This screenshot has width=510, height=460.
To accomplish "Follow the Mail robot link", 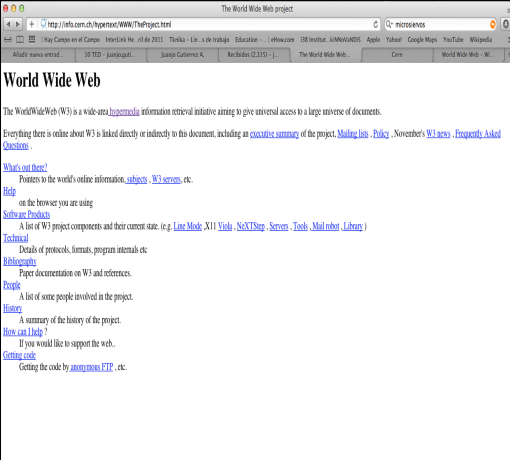I will point(325,226).
